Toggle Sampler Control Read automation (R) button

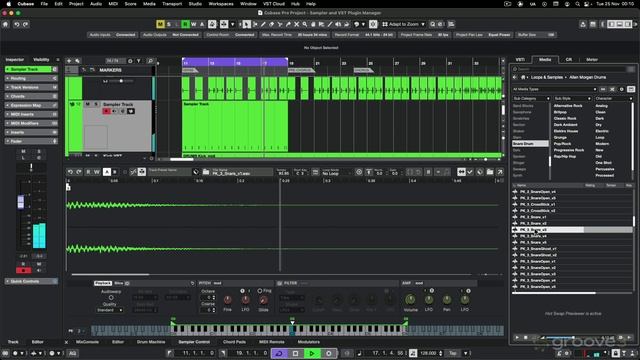88,172
